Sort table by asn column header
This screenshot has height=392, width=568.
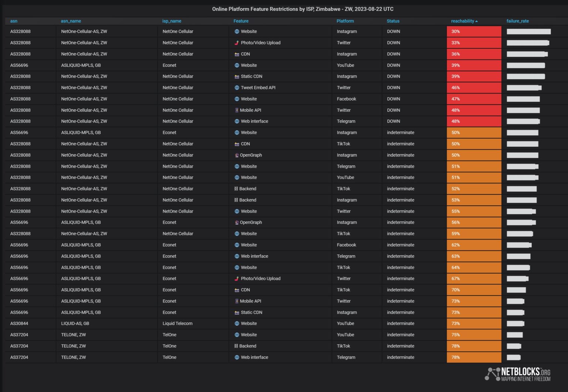(14, 21)
